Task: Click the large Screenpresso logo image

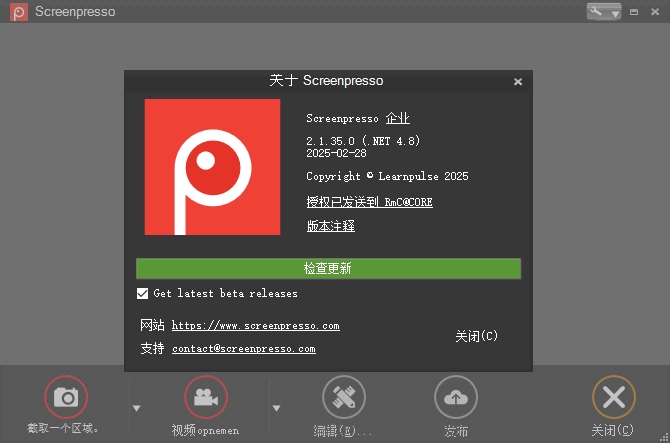Action: tap(212, 167)
